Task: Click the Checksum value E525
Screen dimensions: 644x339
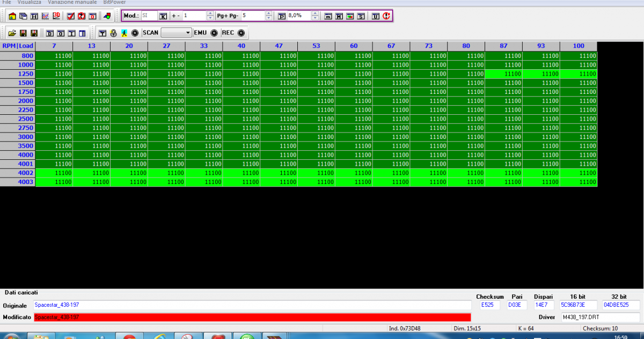Action: coord(490,305)
